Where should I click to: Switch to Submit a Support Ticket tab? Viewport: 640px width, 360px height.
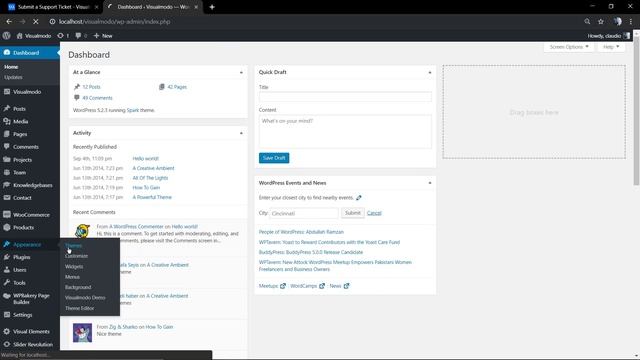coord(53,7)
